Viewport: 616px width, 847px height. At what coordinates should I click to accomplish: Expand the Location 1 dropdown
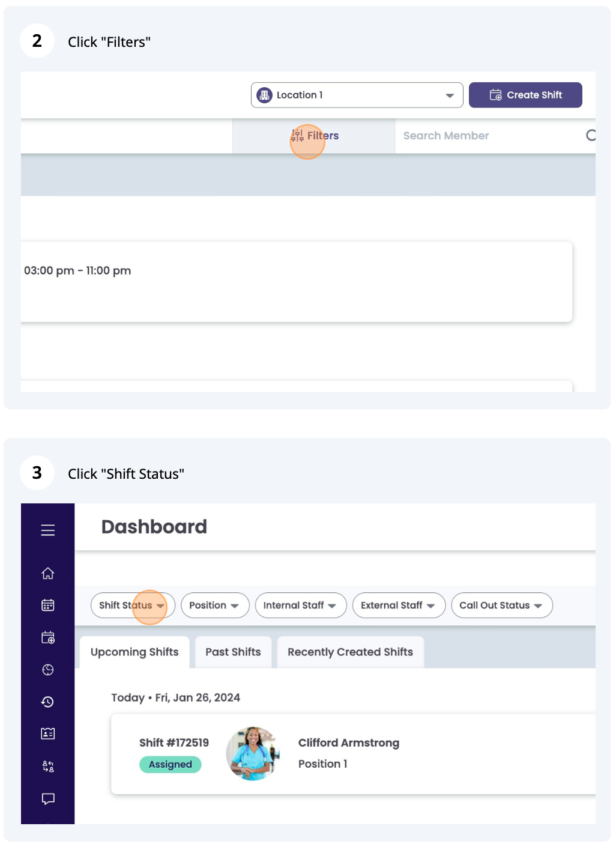357,95
